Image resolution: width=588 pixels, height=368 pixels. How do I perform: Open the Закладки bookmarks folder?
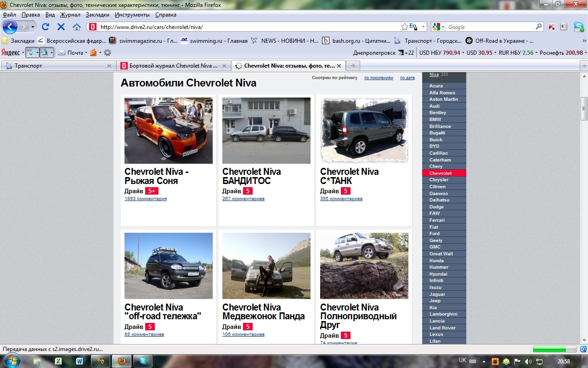(18, 40)
